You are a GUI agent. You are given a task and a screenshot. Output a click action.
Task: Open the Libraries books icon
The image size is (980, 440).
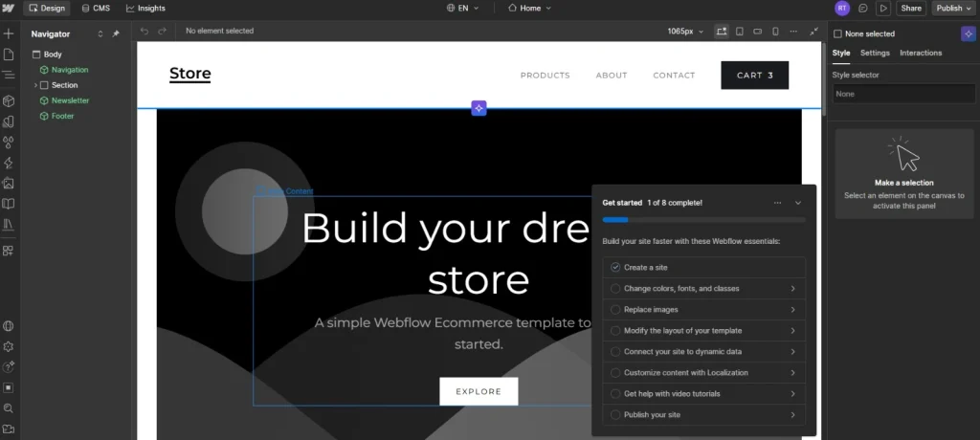coord(9,225)
